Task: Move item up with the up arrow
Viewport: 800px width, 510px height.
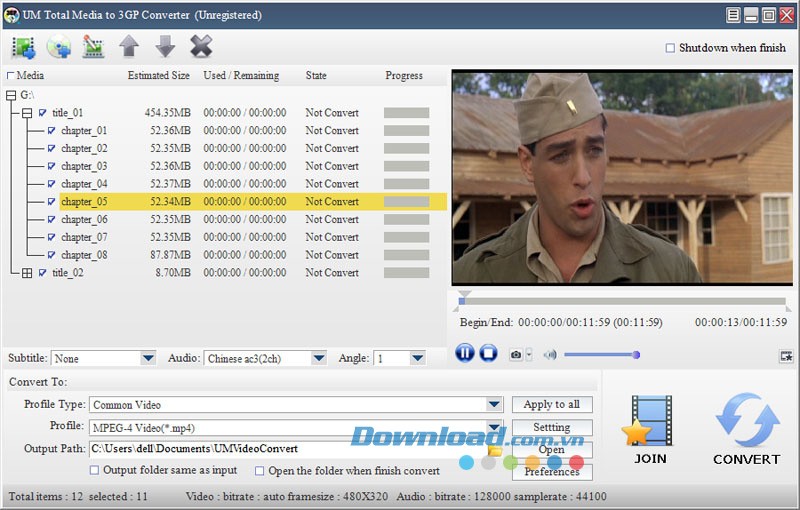Action: click(129, 46)
